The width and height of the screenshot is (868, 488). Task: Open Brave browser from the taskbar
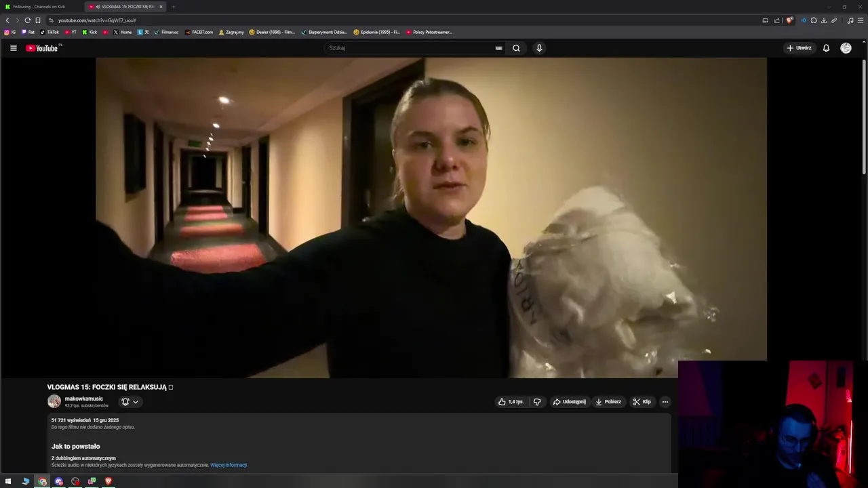108,481
